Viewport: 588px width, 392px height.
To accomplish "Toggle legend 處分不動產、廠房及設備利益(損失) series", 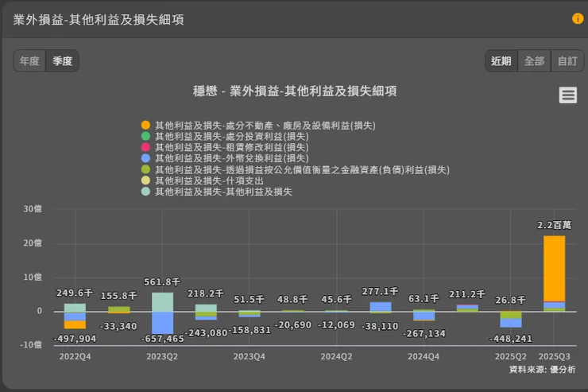I will (x=258, y=126).
